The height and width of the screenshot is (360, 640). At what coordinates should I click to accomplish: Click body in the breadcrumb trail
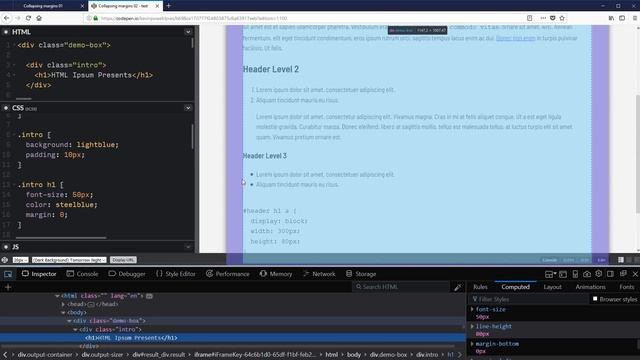[354, 355]
